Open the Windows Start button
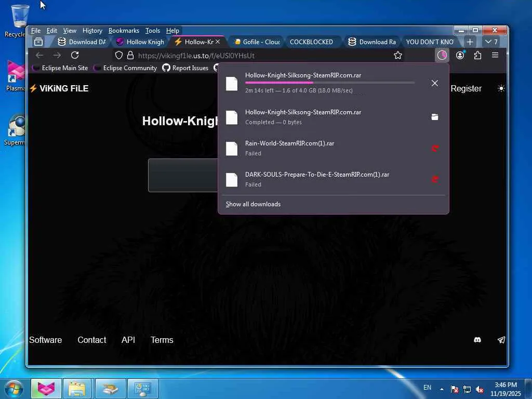Screen dimensions: 532x399 click(14, 389)
